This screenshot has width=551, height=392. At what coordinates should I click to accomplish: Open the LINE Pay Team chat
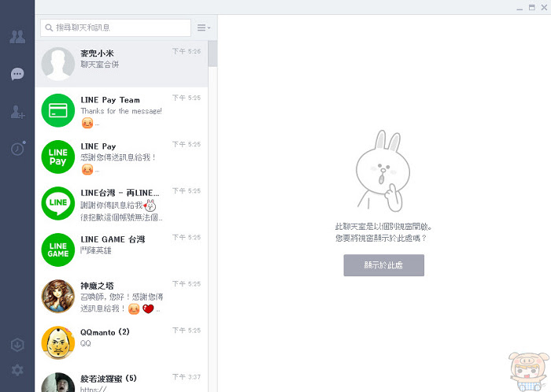(x=121, y=110)
